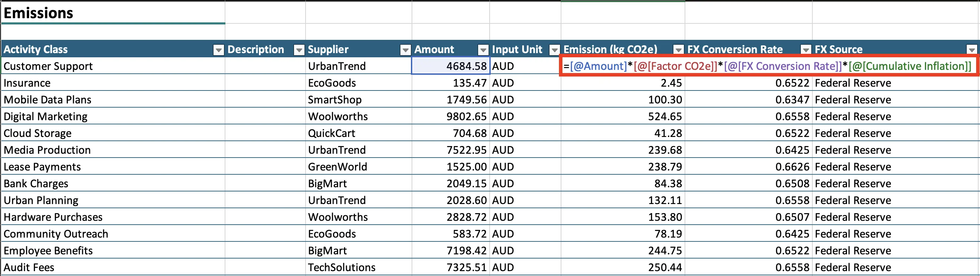Screen dimensions: 980x276
Task: Select emission value 132.11
Action: tap(623, 200)
